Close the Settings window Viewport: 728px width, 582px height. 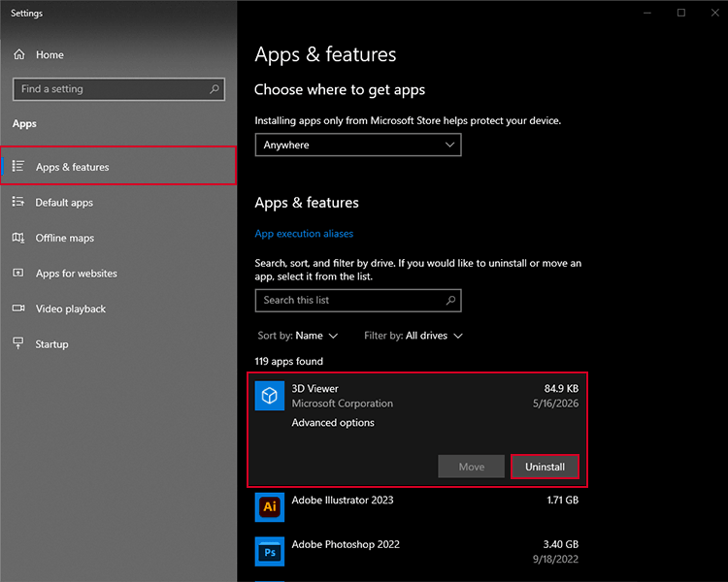coord(715,13)
